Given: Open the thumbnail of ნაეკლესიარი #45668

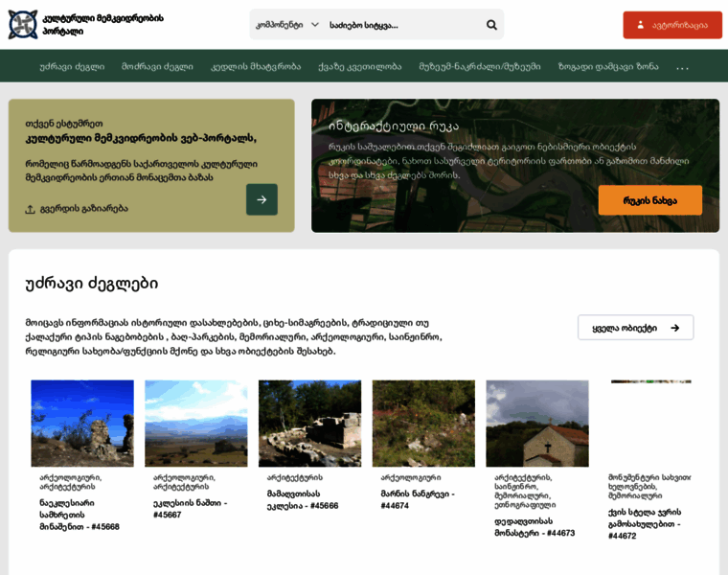Looking at the screenshot, I should tap(82, 424).
